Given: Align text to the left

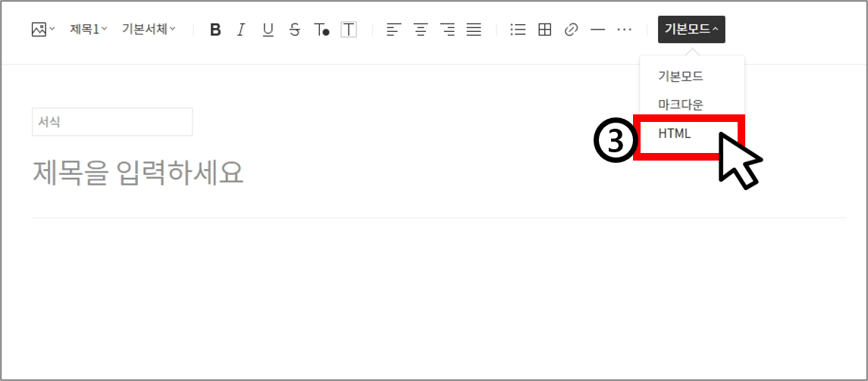Looking at the screenshot, I should [x=393, y=30].
